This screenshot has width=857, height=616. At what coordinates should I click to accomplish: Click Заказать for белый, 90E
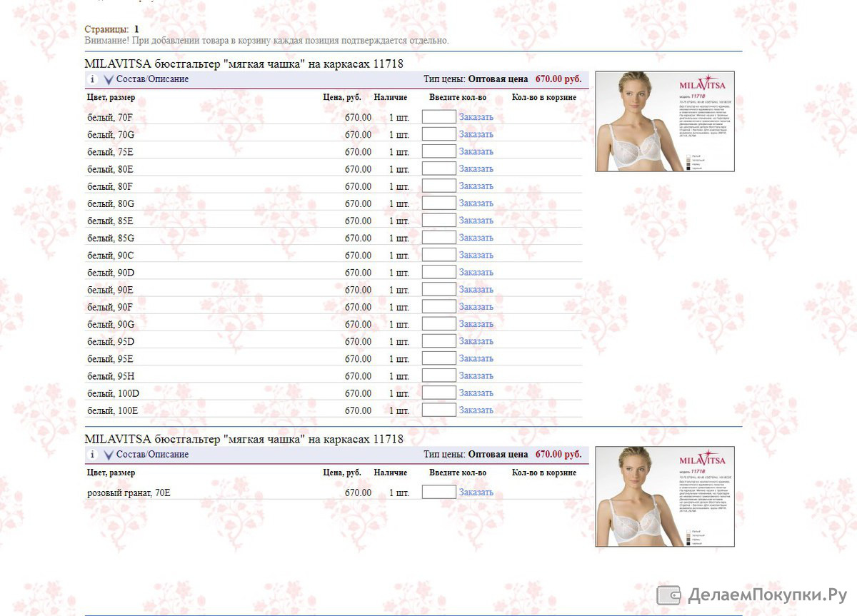pyautogui.click(x=476, y=290)
